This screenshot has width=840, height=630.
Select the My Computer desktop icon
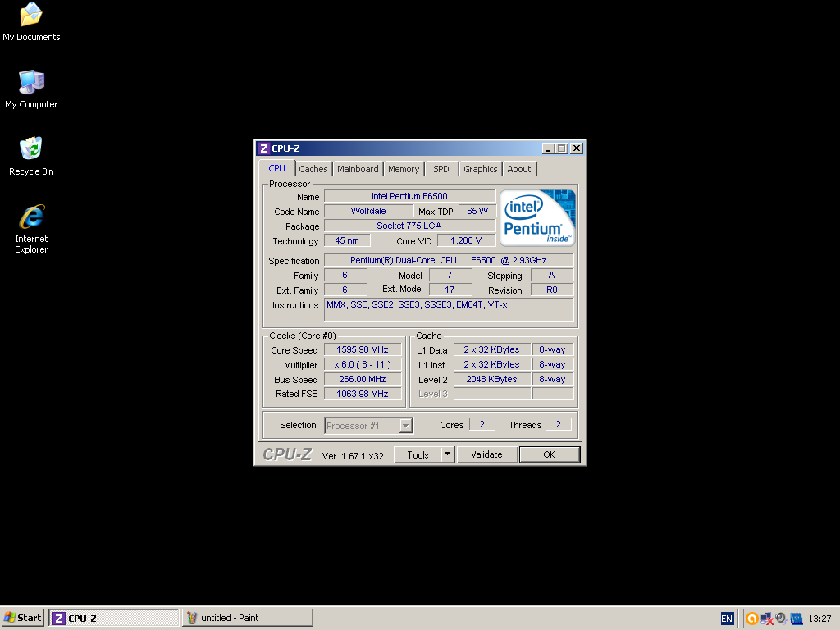pos(31,89)
